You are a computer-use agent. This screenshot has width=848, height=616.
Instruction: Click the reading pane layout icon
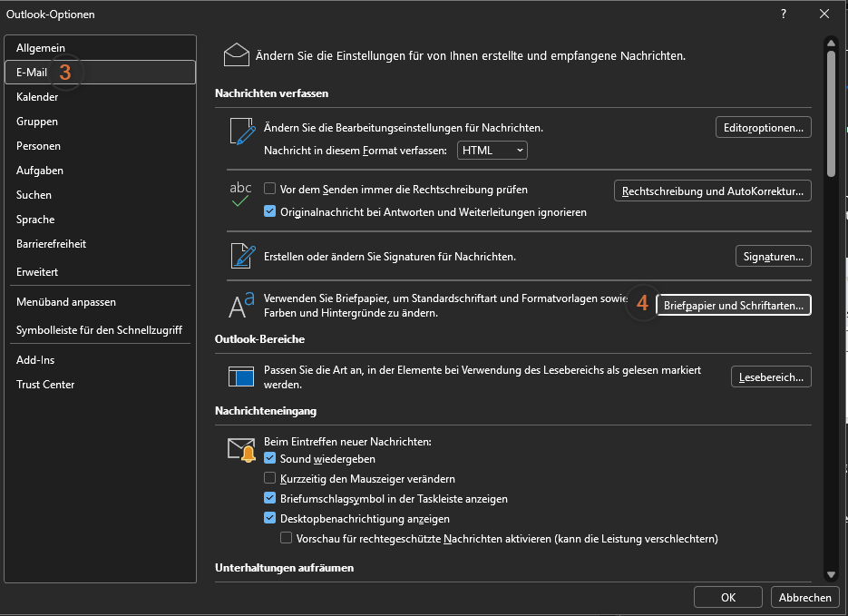240,376
